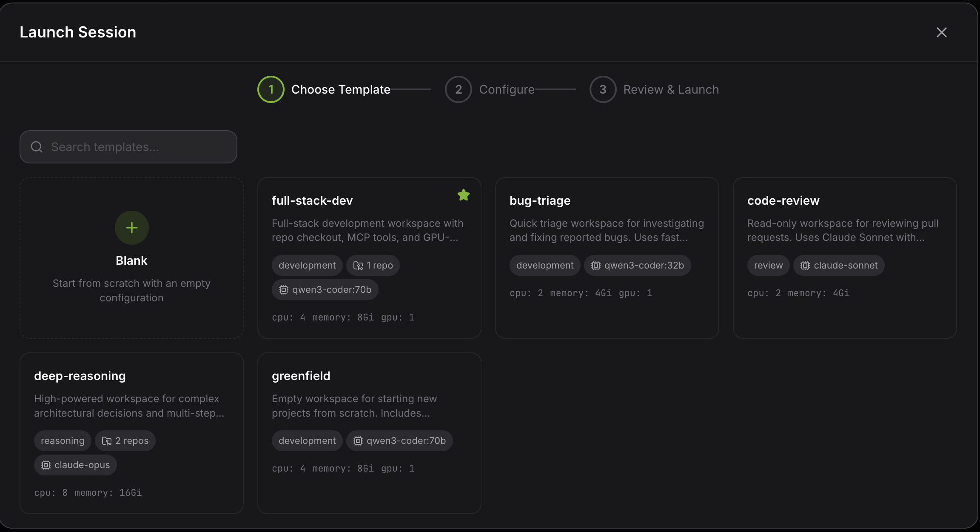Click the search magnifier icon

pyautogui.click(x=37, y=147)
